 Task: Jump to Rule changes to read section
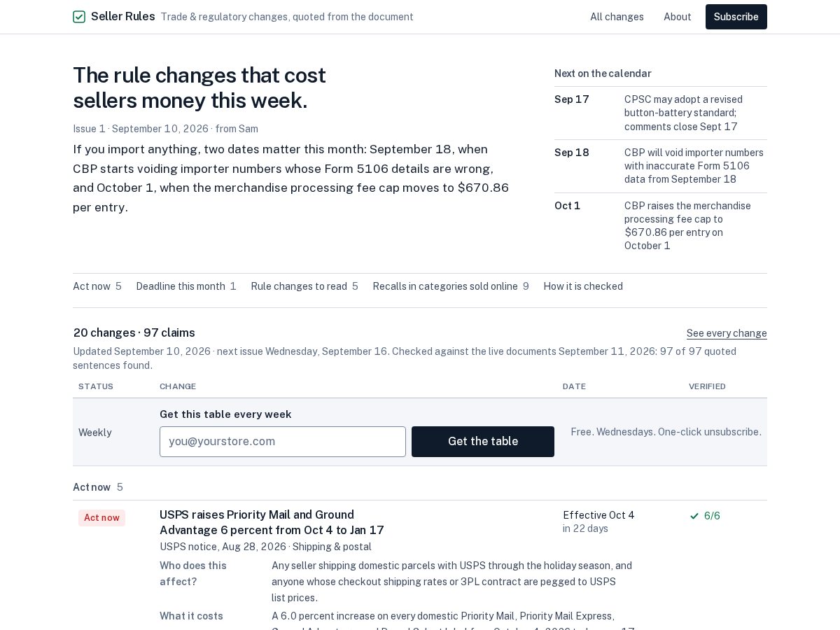304,286
